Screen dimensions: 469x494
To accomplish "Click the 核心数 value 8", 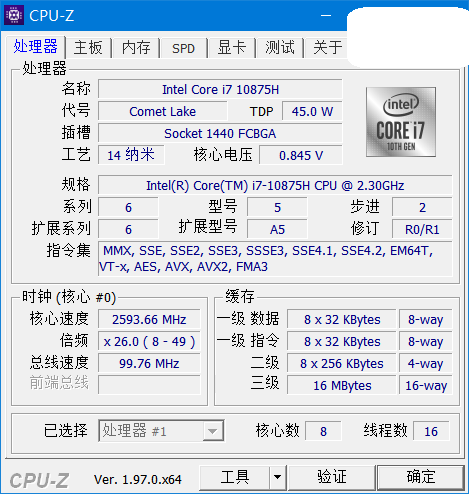I will (323, 431).
